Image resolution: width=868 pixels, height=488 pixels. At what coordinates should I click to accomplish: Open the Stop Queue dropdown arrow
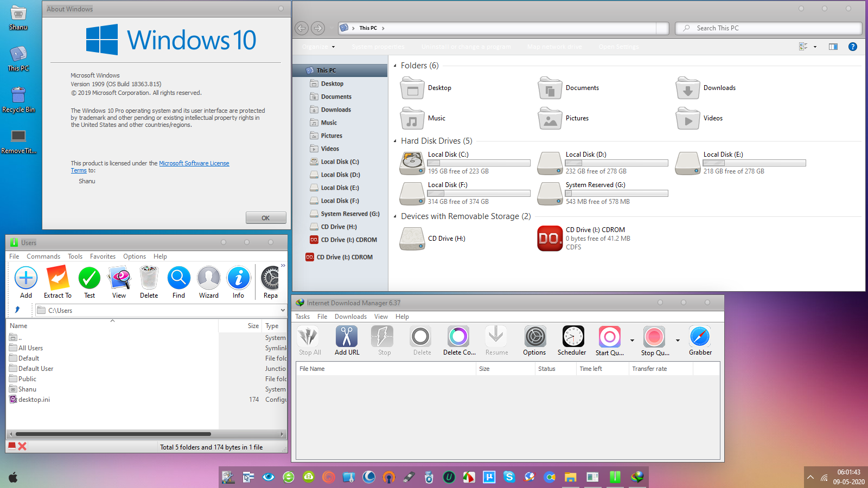tap(678, 341)
